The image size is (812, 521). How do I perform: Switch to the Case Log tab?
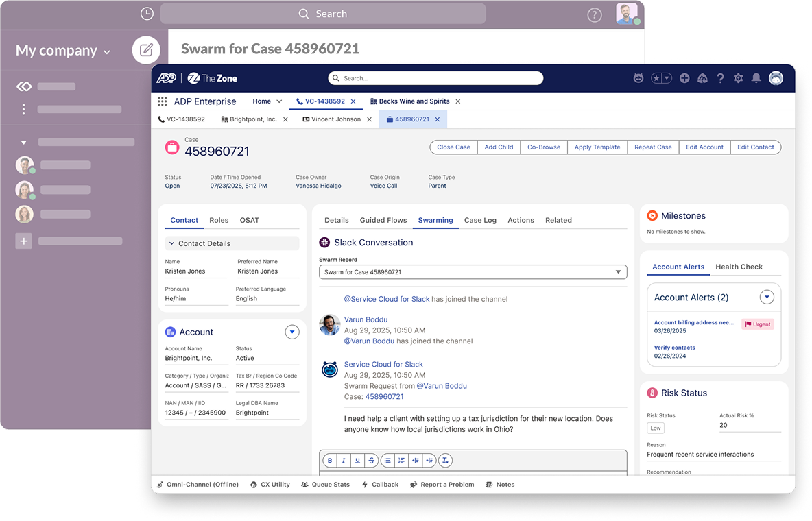click(480, 220)
